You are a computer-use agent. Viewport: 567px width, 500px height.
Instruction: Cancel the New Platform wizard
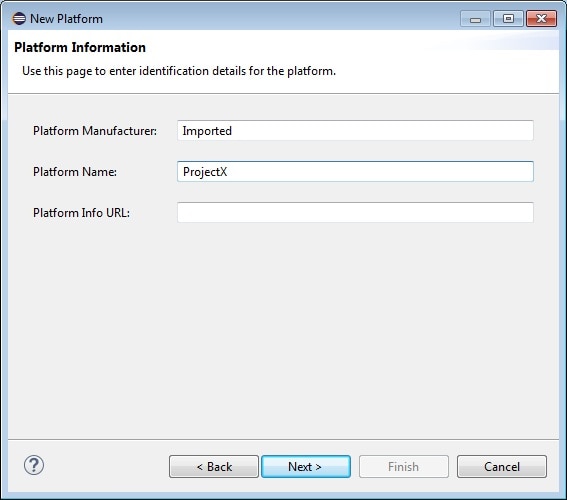(502, 467)
